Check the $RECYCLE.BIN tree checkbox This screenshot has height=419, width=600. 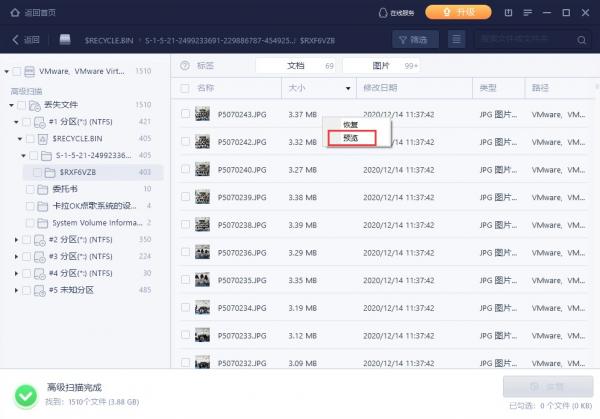point(30,139)
